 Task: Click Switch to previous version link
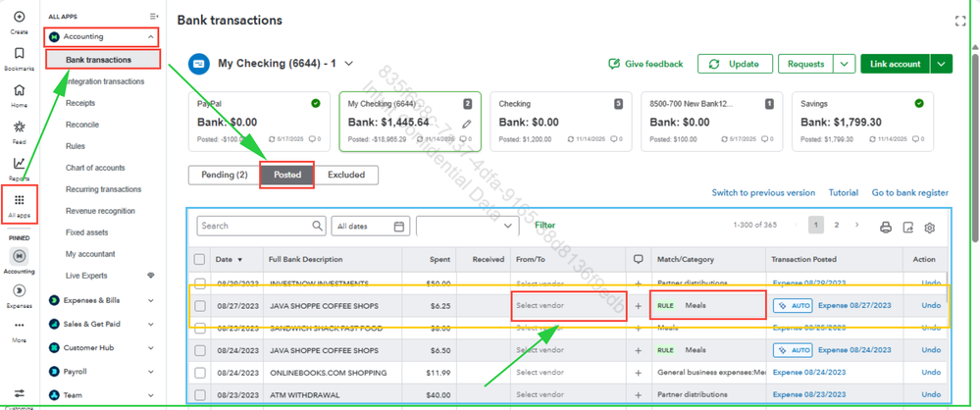[763, 192]
